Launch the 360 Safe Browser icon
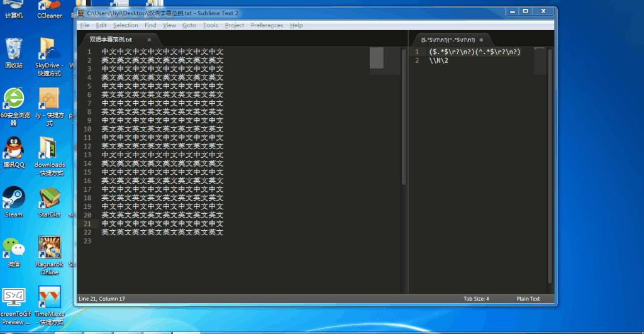Viewport: 644px width, 334px height. pyautogui.click(x=13, y=99)
